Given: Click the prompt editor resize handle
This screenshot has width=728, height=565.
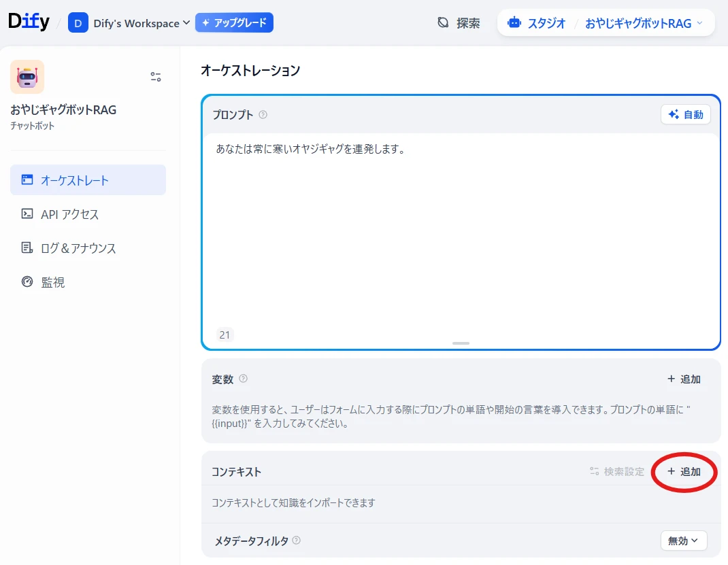Looking at the screenshot, I should click(x=461, y=343).
